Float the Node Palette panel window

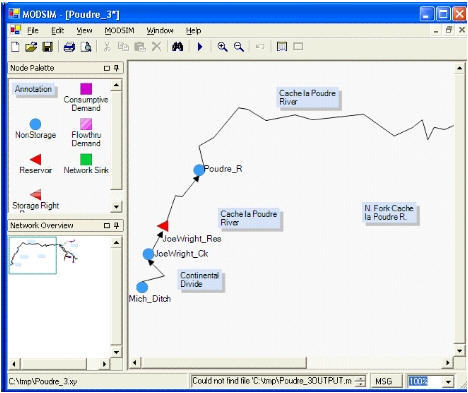click(107, 68)
